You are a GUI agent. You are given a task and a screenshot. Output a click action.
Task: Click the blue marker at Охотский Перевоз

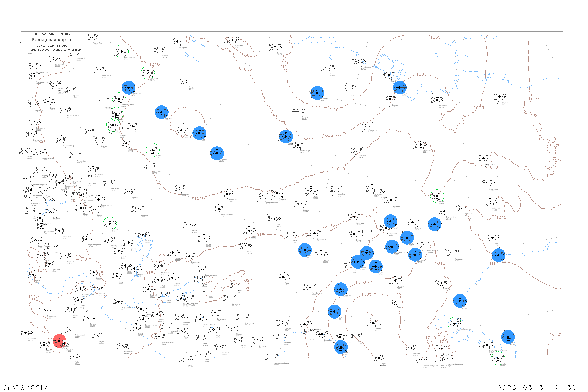click(x=435, y=224)
